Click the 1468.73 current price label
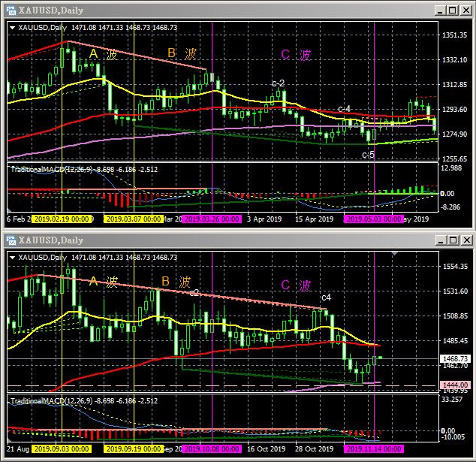The width and height of the screenshot is (476, 462). click(x=455, y=359)
